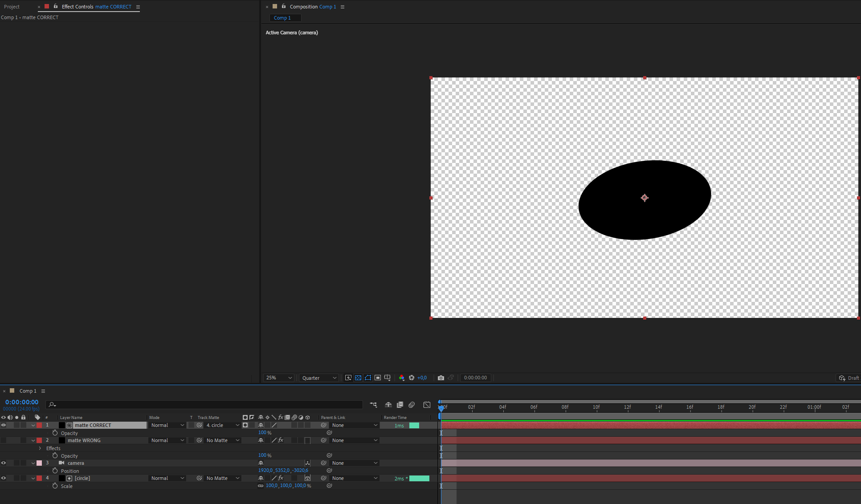Screen dimensions: 861x504
Task: Open the 25% magnification dropdown
Action: pyautogui.click(x=278, y=378)
